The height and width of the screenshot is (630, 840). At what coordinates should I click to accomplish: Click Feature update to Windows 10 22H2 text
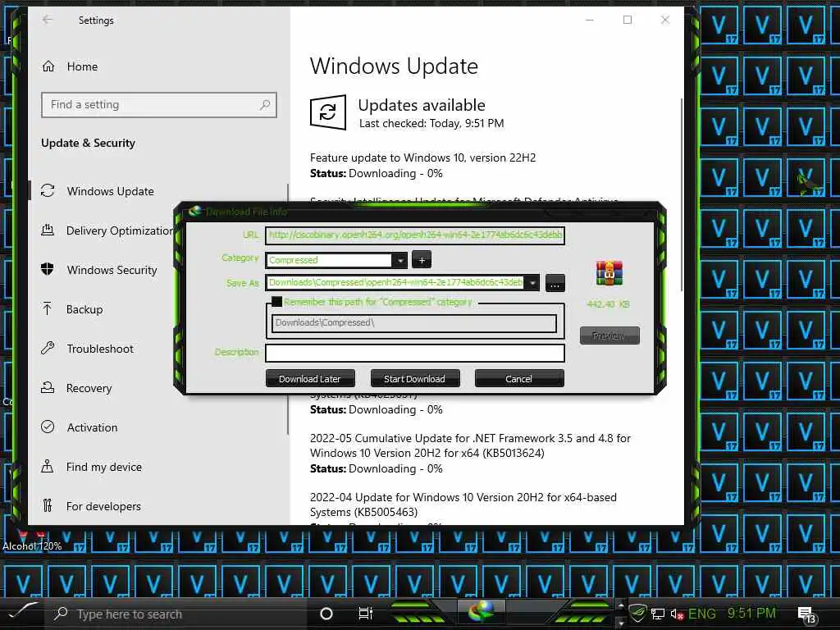[x=422, y=157]
